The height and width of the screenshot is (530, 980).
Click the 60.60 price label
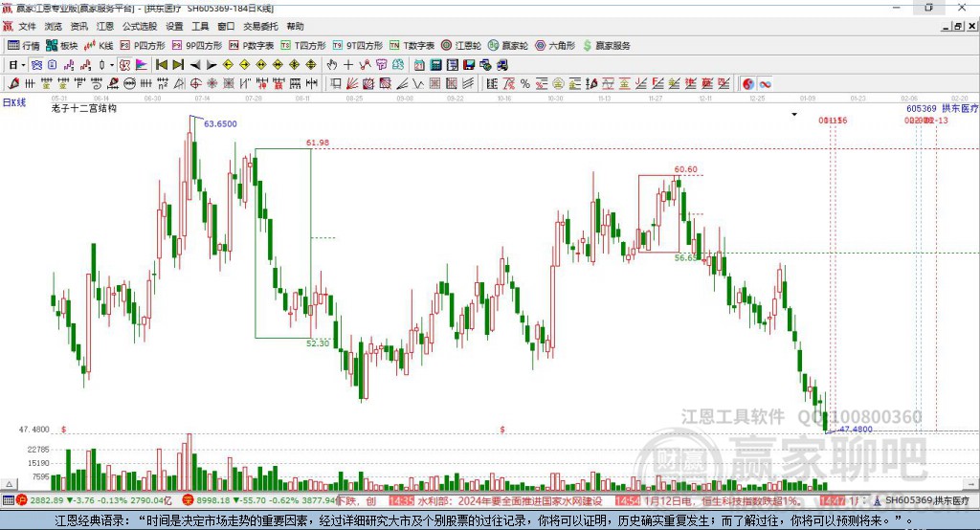click(685, 169)
